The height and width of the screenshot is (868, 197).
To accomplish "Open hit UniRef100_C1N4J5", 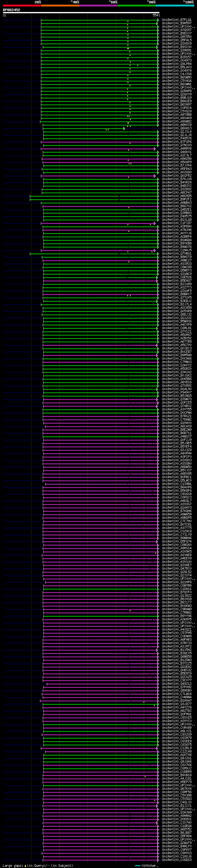I will click(176, 250).
